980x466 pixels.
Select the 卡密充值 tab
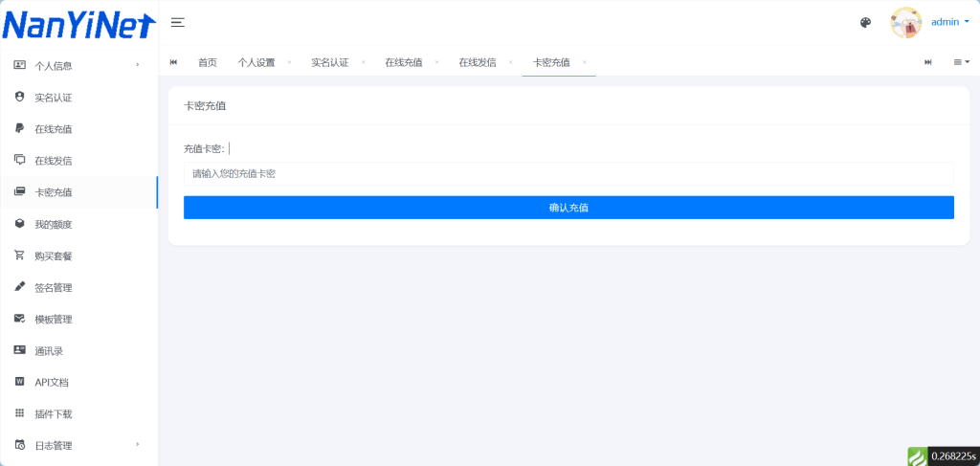tap(551, 62)
